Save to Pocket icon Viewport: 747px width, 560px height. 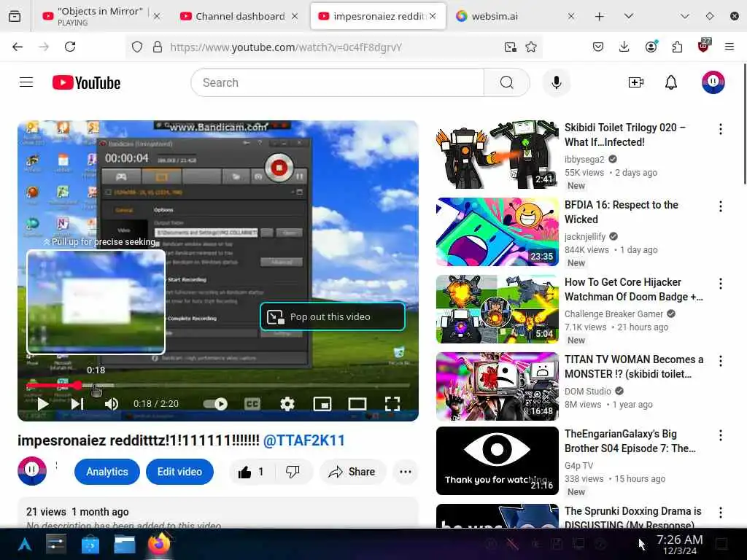click(x=598, y=47)
